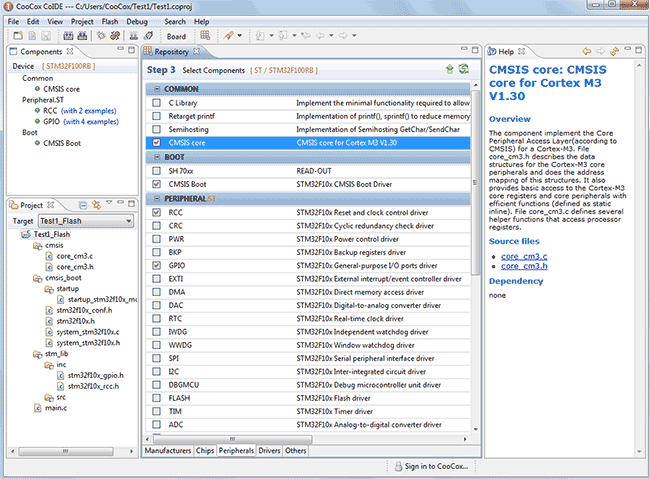Image resolution: width=650 pixels, height=479 pixels.
Task: Click the Repository vertical scrollbar thumb
Action: point(475,182)
